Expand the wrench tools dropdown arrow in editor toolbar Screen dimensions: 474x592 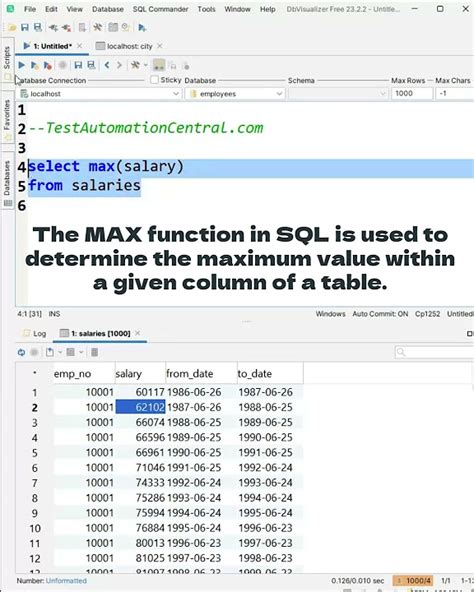[146, 65]
